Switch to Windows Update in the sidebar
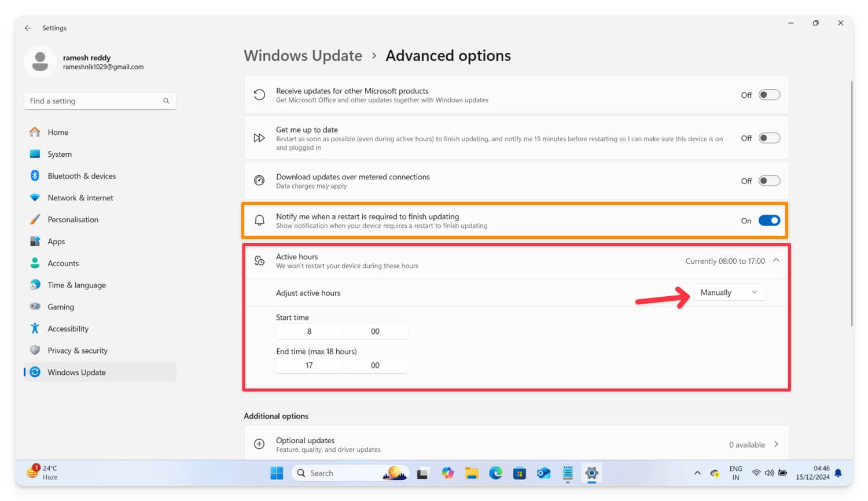 [76, 372]
